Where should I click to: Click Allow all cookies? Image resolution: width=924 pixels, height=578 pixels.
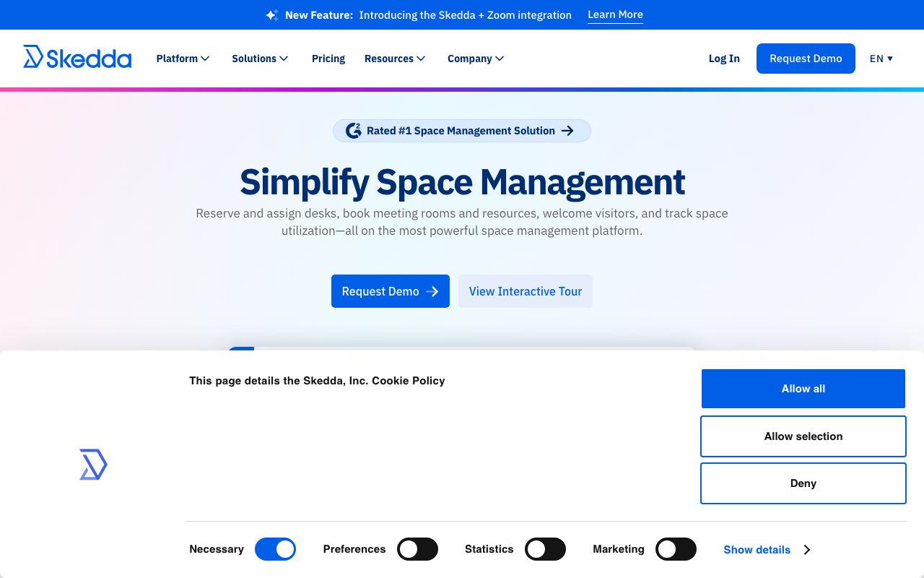click(803, 389)
